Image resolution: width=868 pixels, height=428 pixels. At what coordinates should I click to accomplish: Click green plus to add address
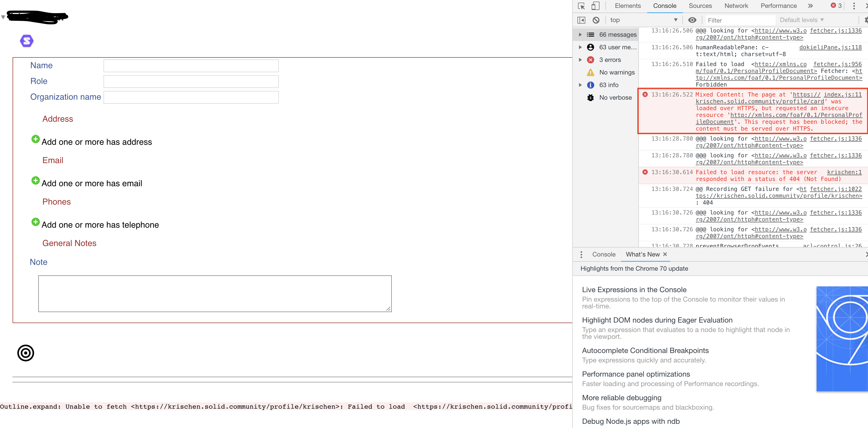[35, 139]
